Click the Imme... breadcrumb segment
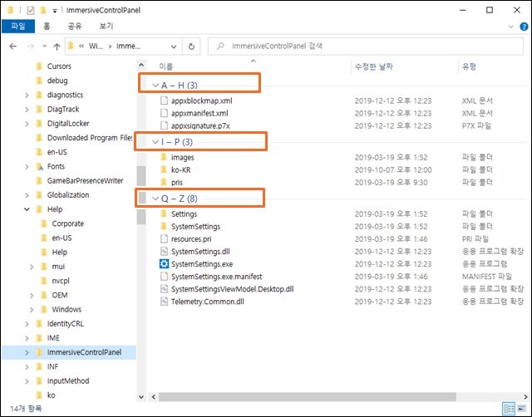The width and height of the screenshot is (532, 417). pos(128,47)
